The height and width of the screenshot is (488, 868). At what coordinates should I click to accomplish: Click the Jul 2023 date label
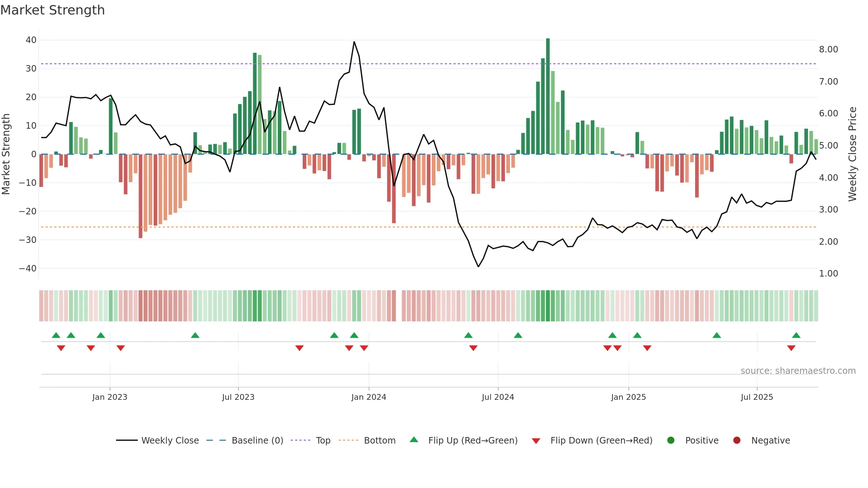[x=238, y=397]
